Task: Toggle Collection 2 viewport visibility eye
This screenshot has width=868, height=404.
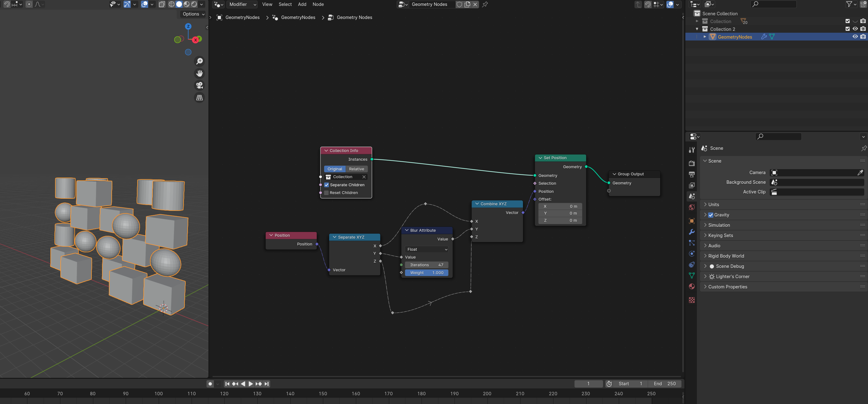Action: pos(855,29)
